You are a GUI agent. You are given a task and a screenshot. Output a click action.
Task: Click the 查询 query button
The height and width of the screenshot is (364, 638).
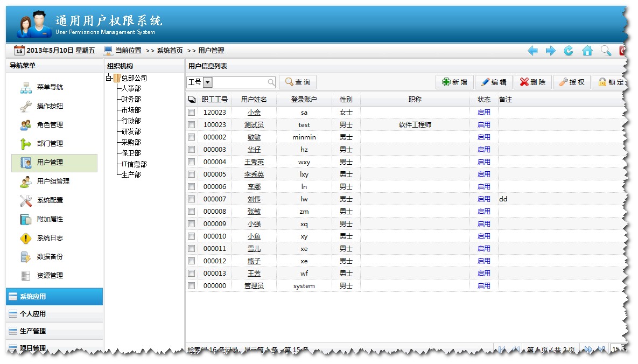coord(297,82)
